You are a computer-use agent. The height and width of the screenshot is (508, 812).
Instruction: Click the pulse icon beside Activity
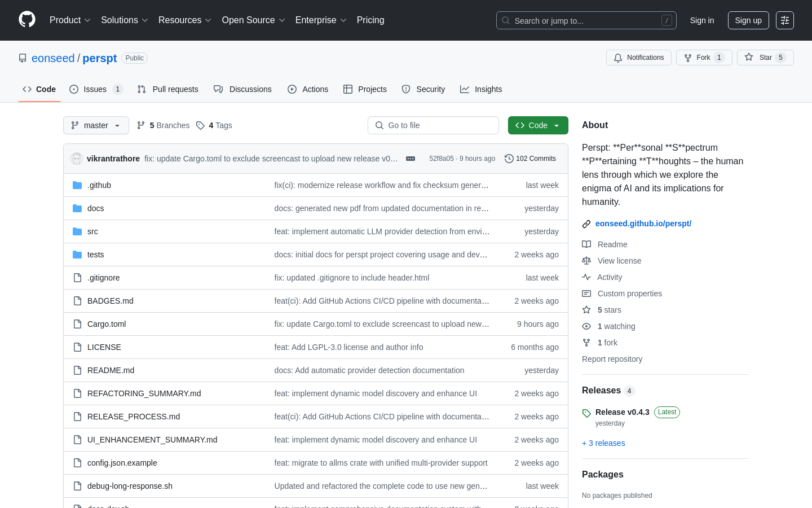tap(586, 277)
